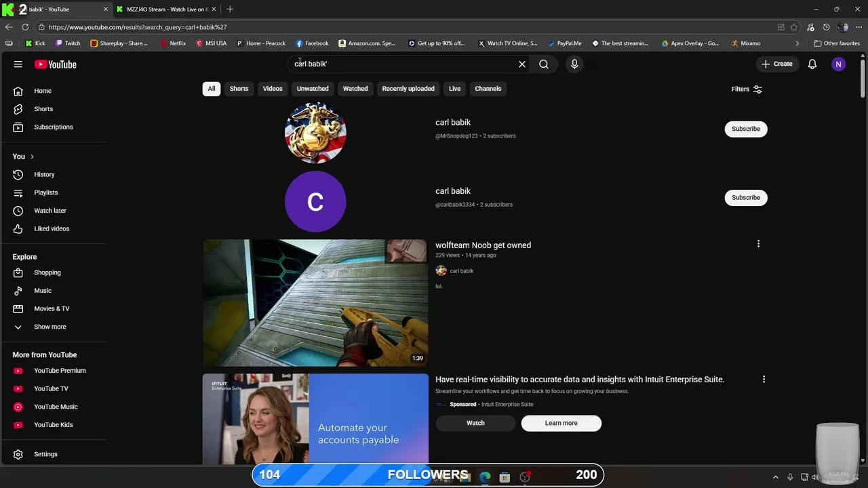The width and height of the screenshot is (868, 488).
Task: Select the Unwatched filter chip
Action: click(313, 89)
